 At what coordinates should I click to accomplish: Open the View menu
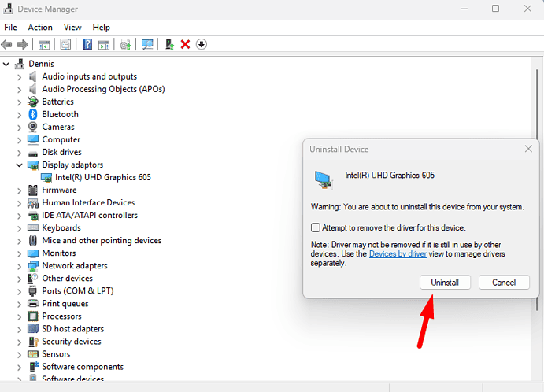tap(72, 27)
